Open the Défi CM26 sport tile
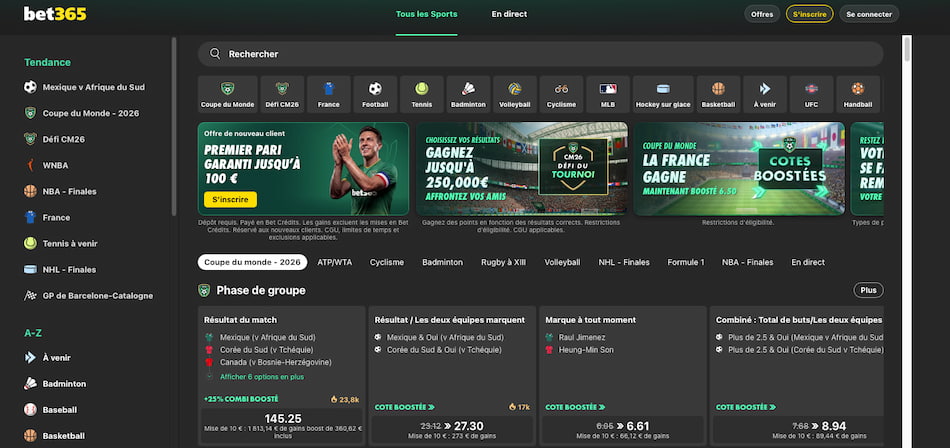 (x=282, y=95)
